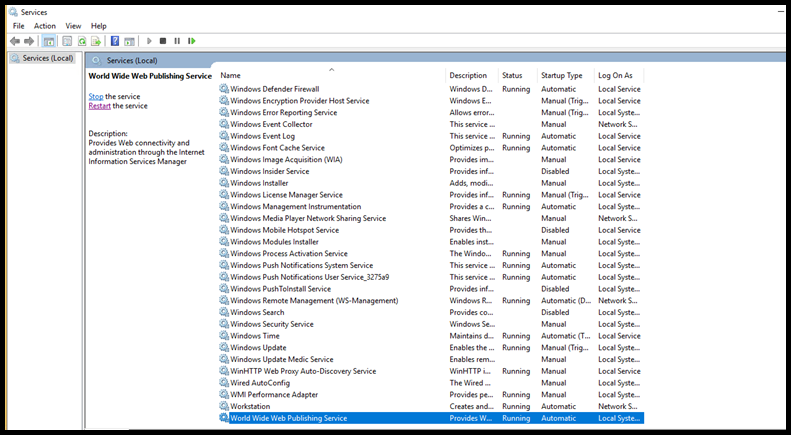The image size is (791, 435).
Task: Open service Properties from the toolbar
Action: (x=67, y=41)
